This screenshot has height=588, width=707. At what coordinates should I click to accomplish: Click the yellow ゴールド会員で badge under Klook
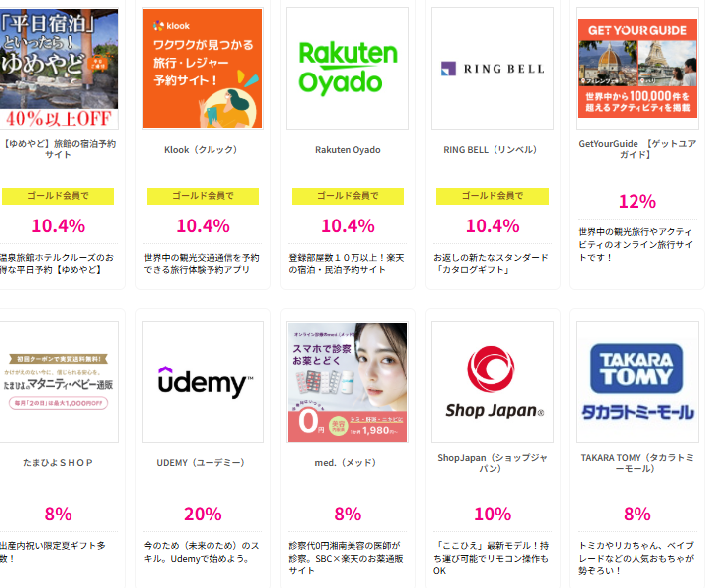pos(203,196)
